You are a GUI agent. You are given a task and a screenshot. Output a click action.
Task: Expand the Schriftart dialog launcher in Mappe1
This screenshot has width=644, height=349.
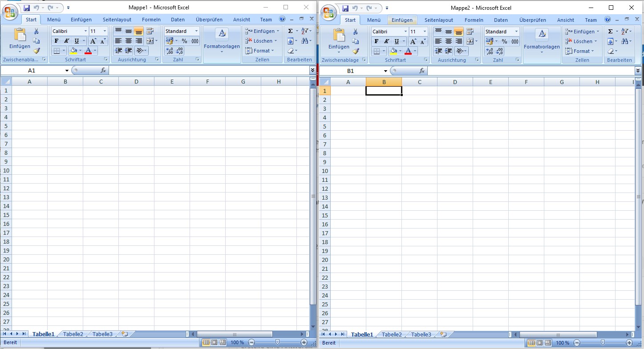tap(106, 60)
